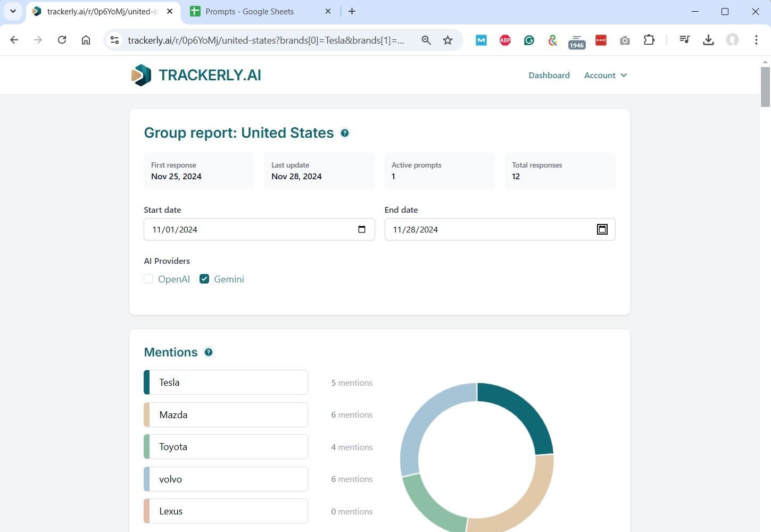Open the Account dropdown menu

tap(605, 75)
